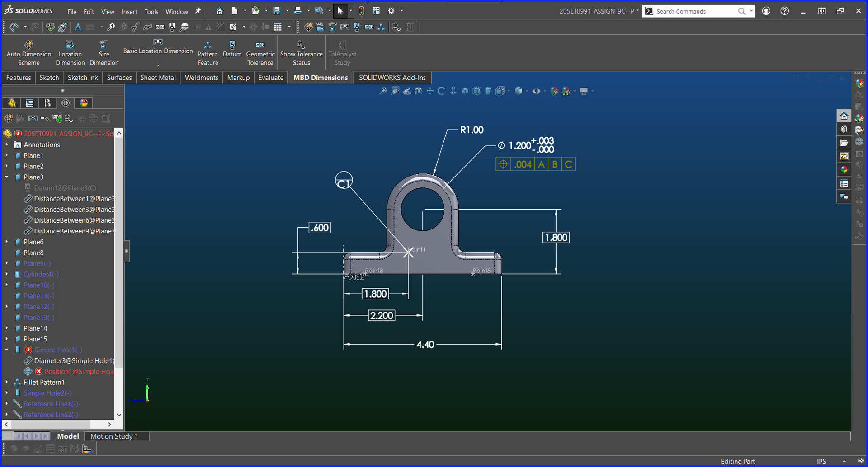Collapse the Plane3 tree node
Viewport: 868px width, 467px height.
tap(6, 177)
